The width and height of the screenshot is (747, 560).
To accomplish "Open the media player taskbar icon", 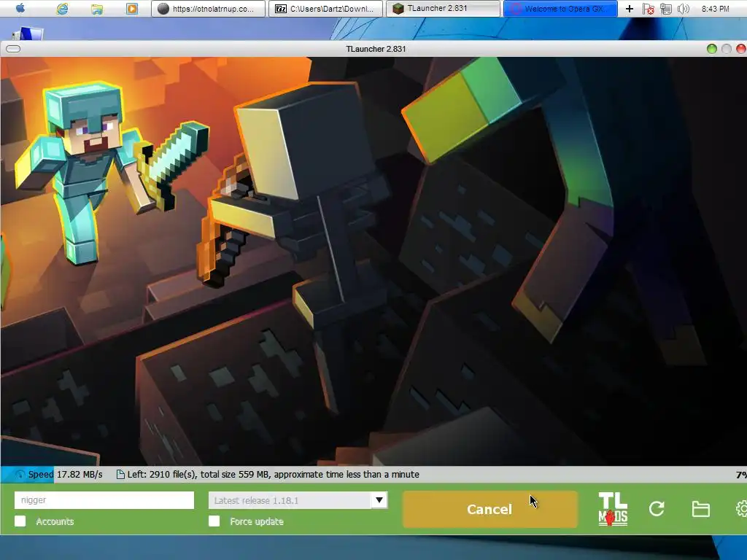I will pos(132,9).
